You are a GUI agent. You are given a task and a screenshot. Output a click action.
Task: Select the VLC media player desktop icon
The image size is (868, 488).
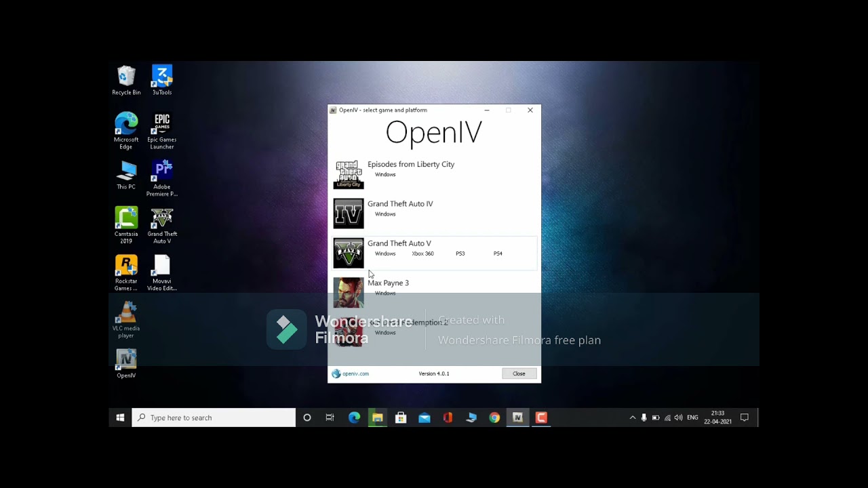(126, 319)
